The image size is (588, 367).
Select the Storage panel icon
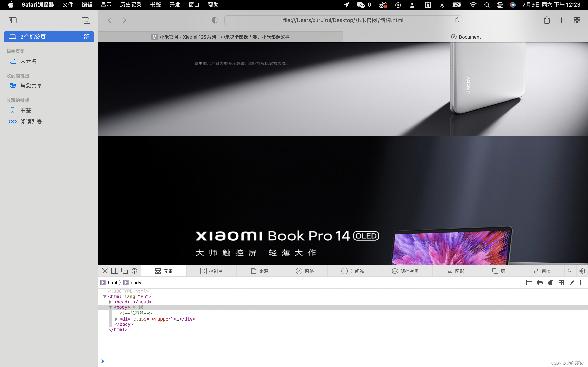(394, 271)
